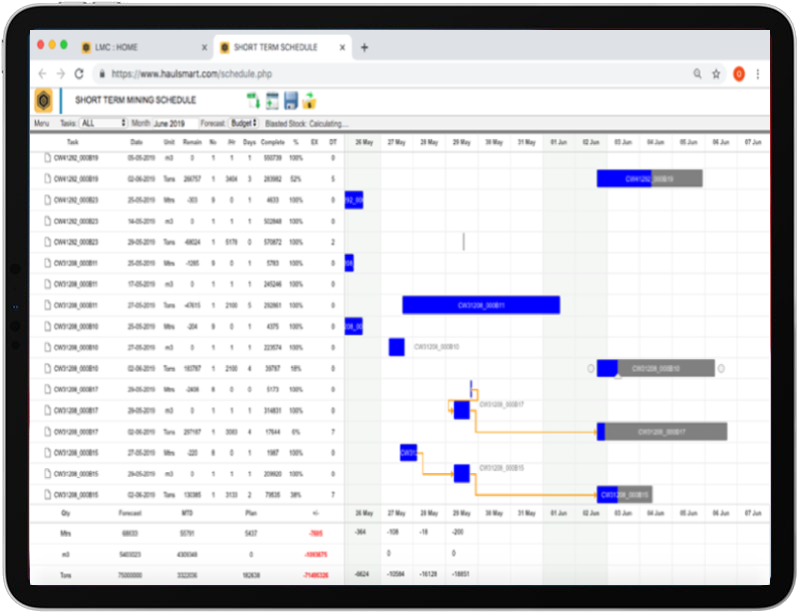Go forward with the browser forward arrow

click(61, 74)
